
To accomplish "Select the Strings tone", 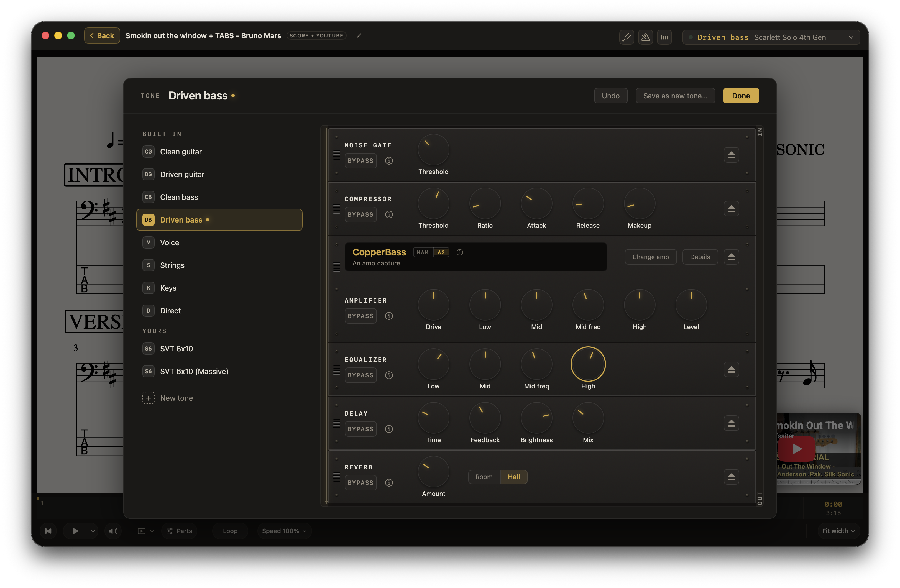I will [219, 265].
